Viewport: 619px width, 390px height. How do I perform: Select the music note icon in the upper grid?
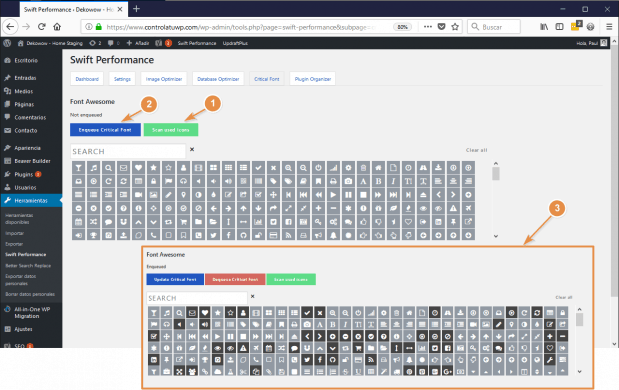[94, 168]
